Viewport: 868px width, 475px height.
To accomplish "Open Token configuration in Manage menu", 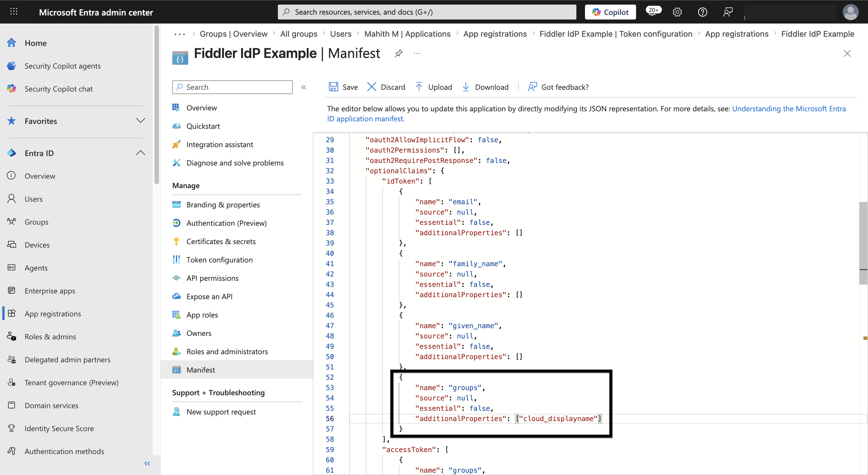I will tap(219, 260).
